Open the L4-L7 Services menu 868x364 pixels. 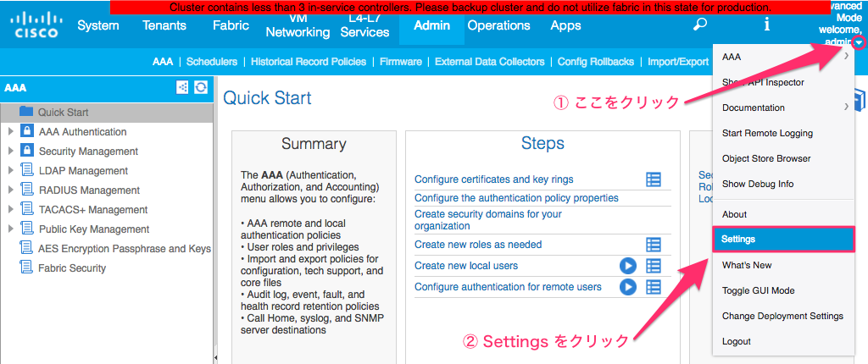tap(364, 25)
